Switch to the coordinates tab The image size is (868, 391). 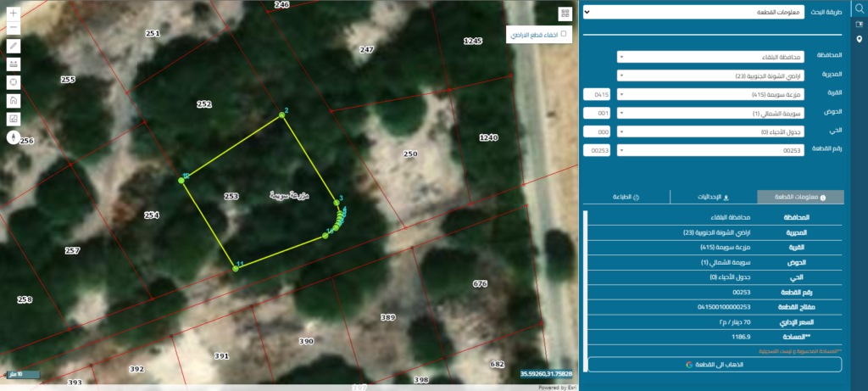point(714,197)
